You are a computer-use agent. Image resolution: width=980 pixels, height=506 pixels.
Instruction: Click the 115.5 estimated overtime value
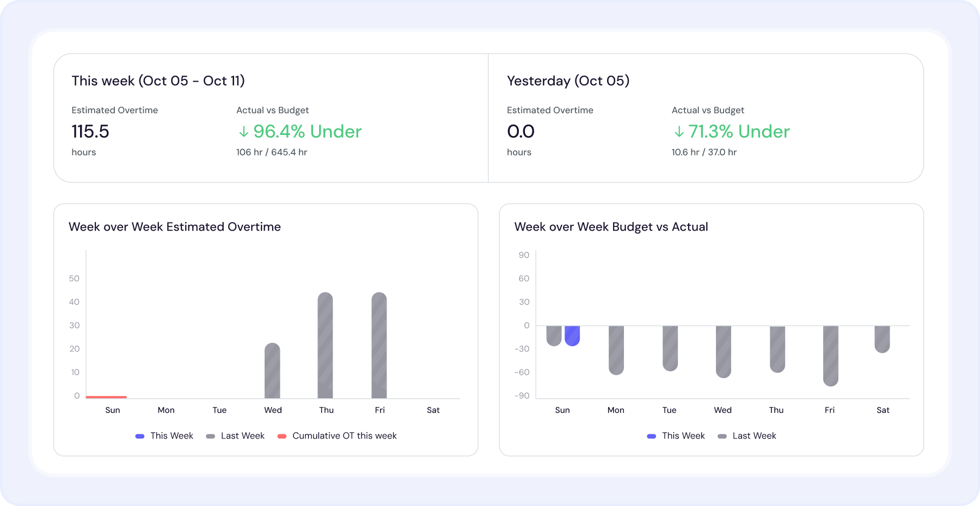coord(90,131)
